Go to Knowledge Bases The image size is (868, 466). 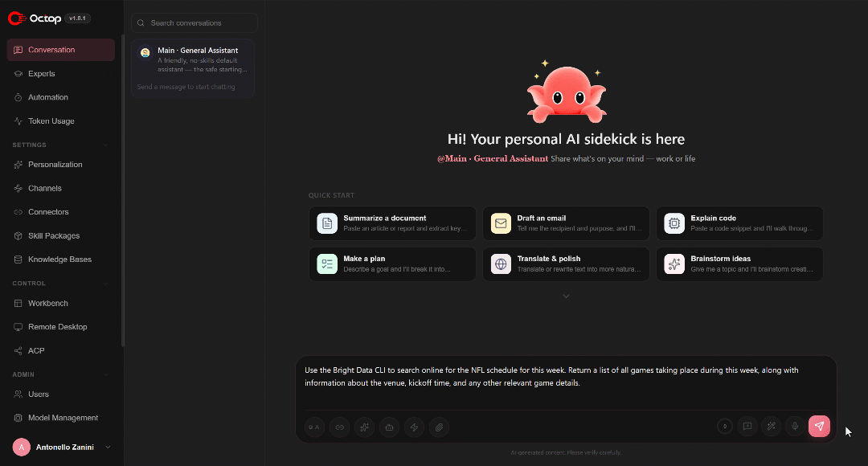(x=61, y=260)
